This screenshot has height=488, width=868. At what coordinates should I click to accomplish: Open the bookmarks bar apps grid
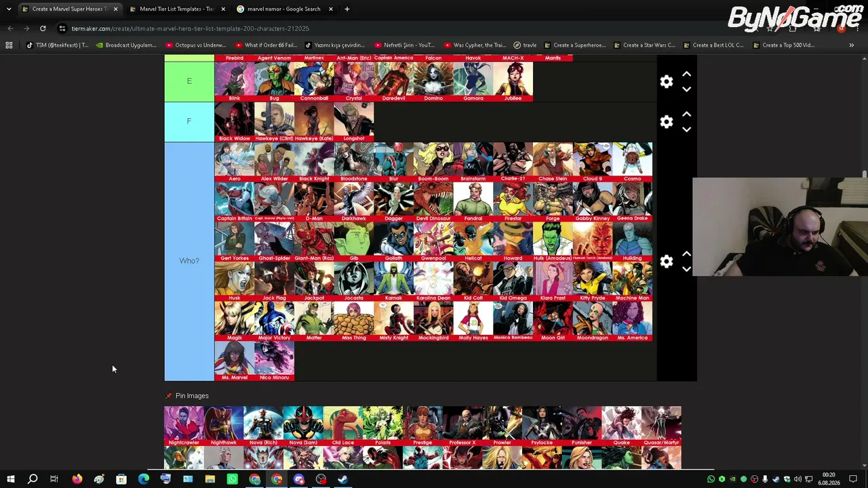click(x=9, y=45)
